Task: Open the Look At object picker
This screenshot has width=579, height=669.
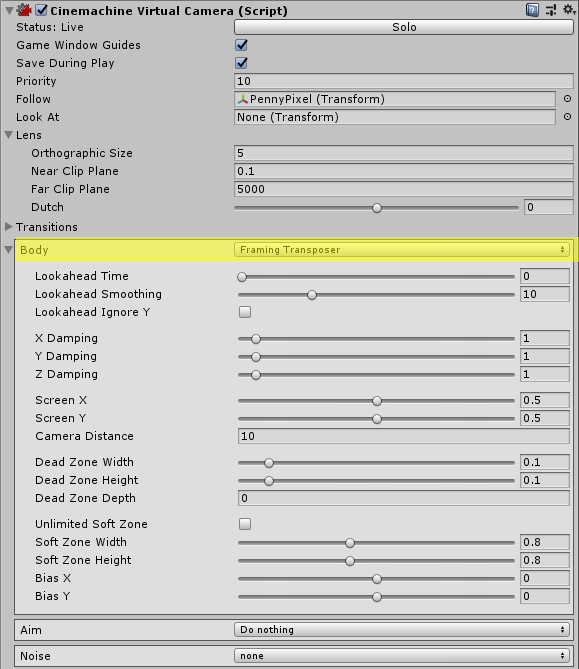Action: [x=567, y=116]
